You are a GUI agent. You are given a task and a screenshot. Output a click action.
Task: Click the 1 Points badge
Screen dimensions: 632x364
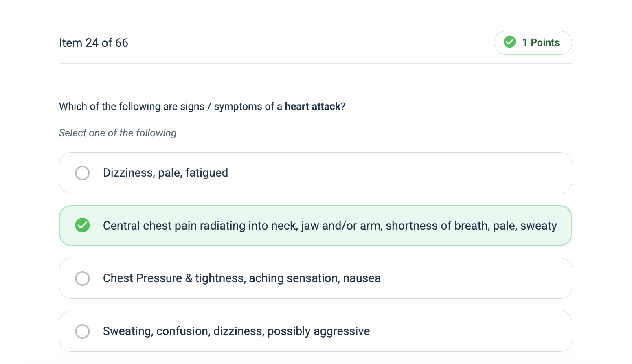533,43
